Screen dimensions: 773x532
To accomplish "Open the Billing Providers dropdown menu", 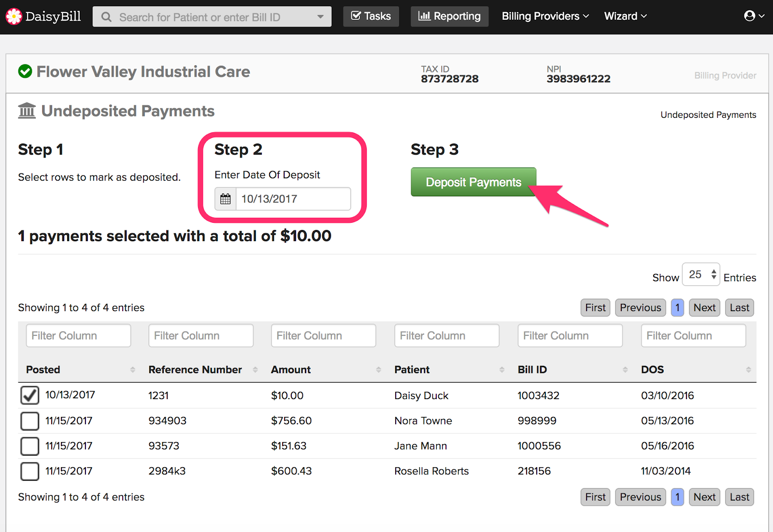I will (545, 16).
